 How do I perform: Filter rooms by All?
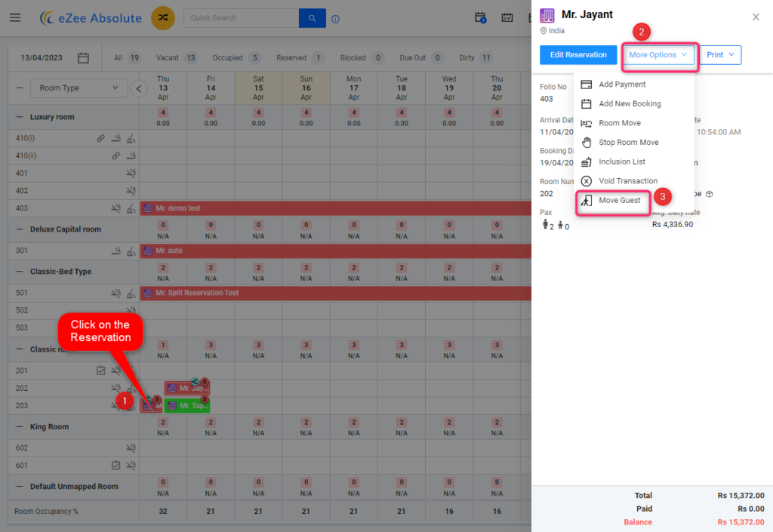tap(127, 58)
